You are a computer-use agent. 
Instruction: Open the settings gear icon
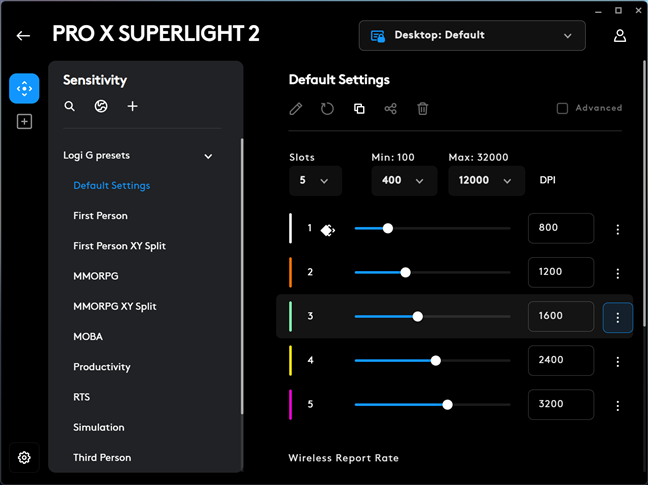tap(24, 457)
